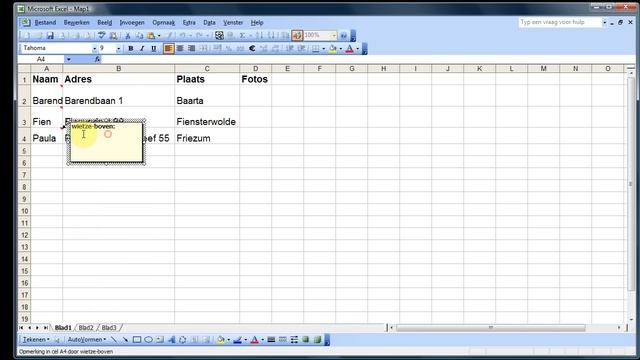This screenshot has height=360, width=640.
Task: Click the Fill Color paint bucket swatch
Action: click(333, 49)
